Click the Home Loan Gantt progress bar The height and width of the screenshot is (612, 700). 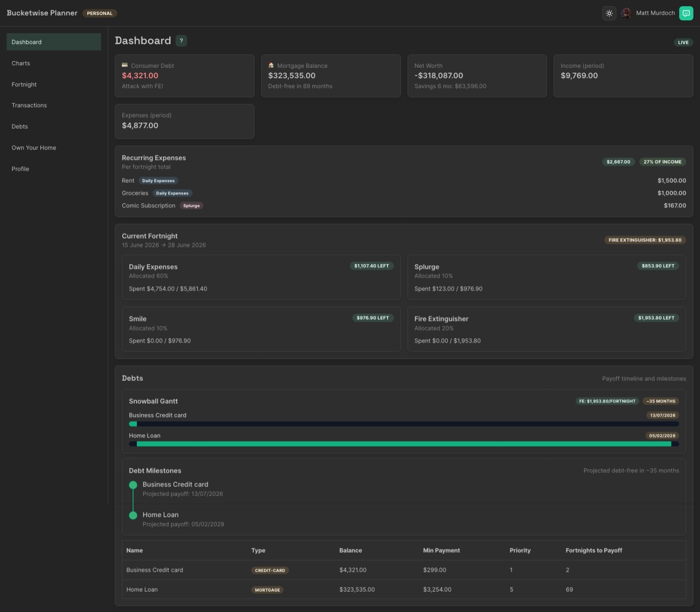(x=404, y=444)
